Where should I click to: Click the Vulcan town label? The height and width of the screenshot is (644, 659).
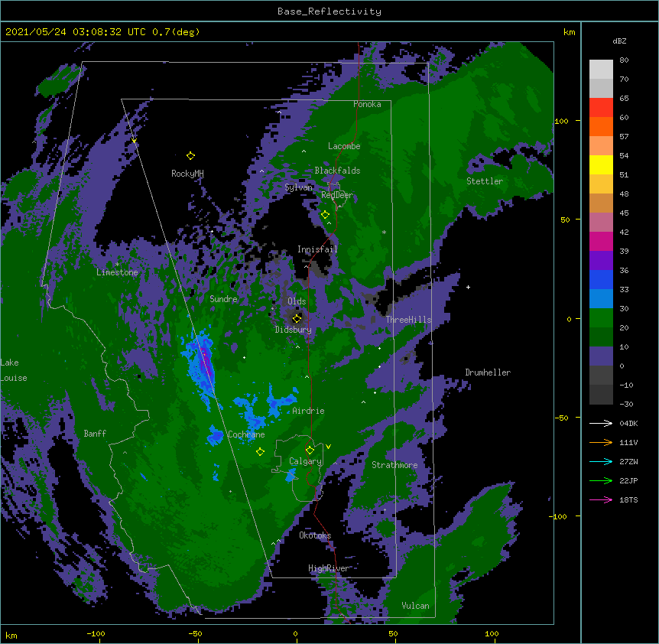click(415, 606)
